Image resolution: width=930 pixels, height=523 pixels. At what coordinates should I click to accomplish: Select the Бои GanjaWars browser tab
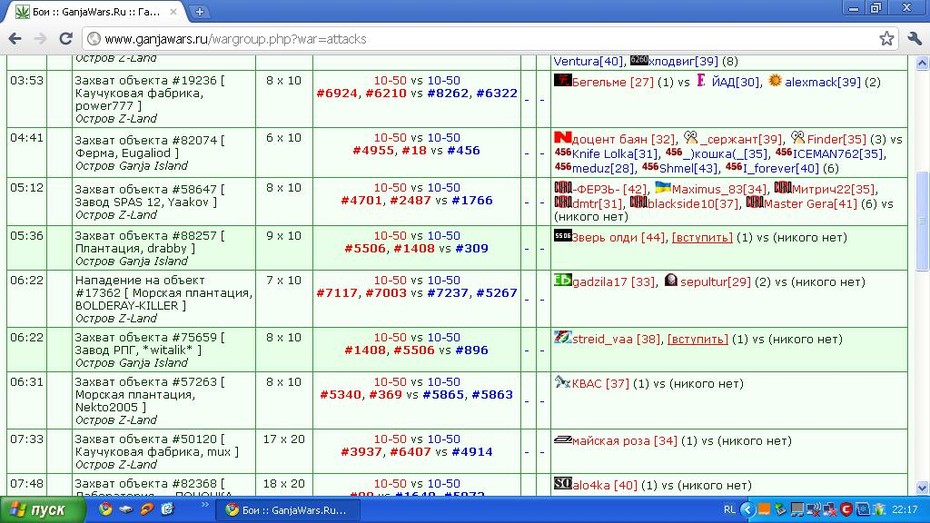96,12
